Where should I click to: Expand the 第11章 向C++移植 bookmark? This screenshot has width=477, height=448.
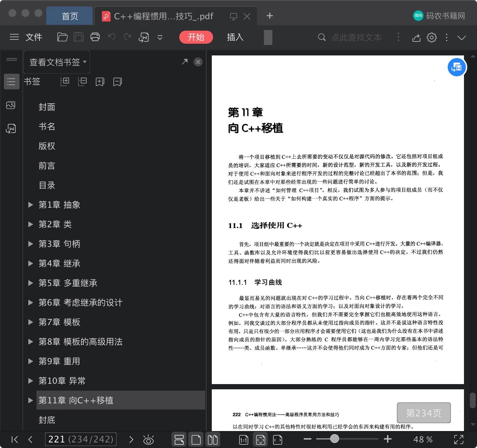click(x=31, y=400)
